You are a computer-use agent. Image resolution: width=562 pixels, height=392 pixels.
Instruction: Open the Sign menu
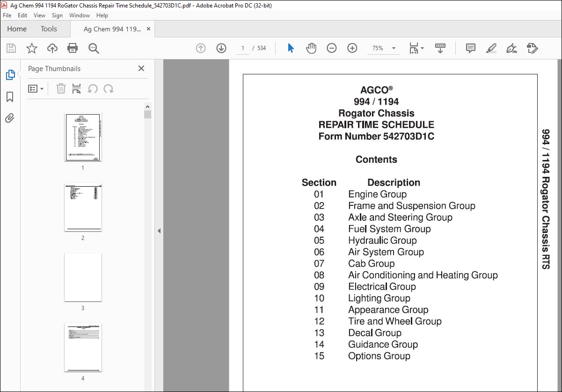click(57, 15)
